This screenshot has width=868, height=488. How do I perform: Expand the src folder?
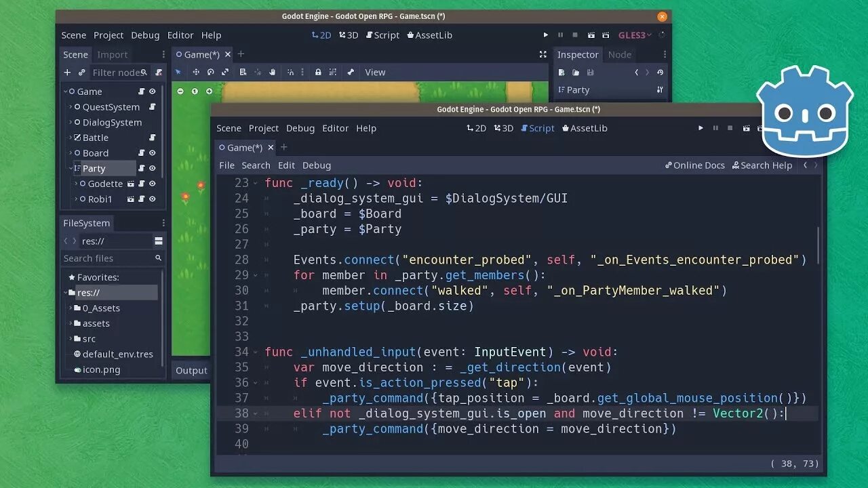click(x=71, y=339)
